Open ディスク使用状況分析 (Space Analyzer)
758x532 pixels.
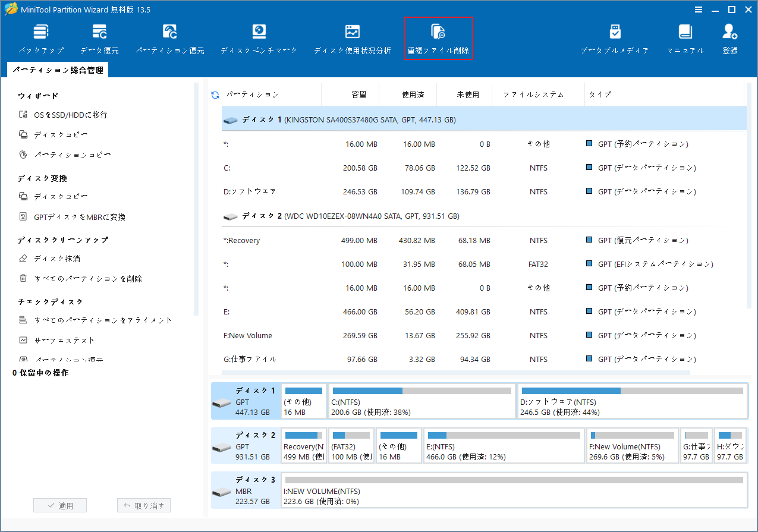tap(352, 37)
